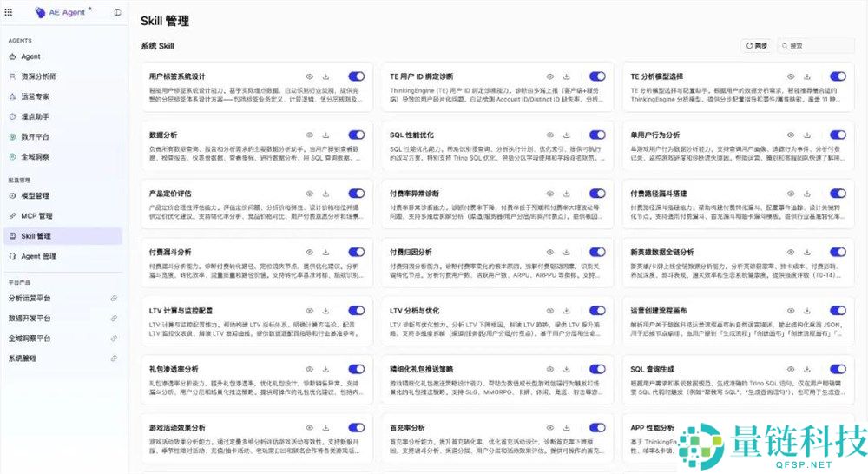Disable the 付费漏斗分析 skill switch
This screenshot has width=868, height=474.
357,252
